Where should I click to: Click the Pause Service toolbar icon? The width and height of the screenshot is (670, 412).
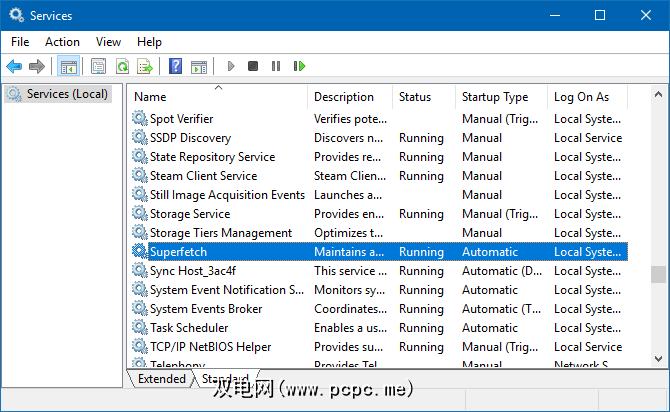point(276,67)
